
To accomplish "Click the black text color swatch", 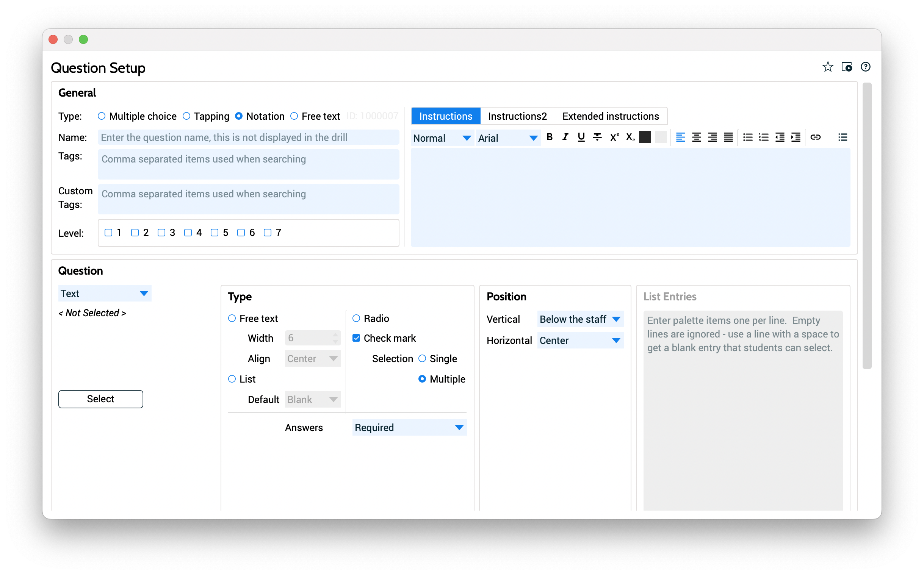I will [645, 137].
